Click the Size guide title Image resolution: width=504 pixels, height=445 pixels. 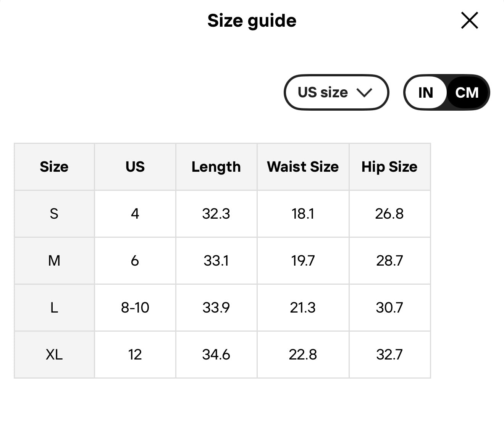(x=252, y=21)
